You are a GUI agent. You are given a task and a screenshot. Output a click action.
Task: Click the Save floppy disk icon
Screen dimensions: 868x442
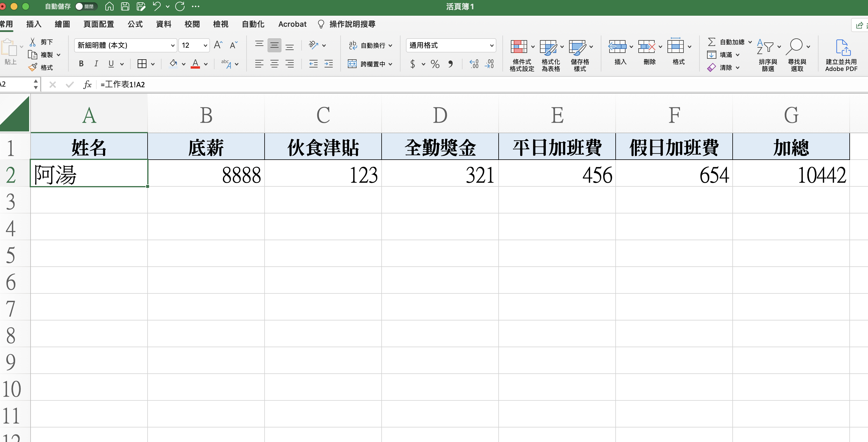click(x=125, y=6)
